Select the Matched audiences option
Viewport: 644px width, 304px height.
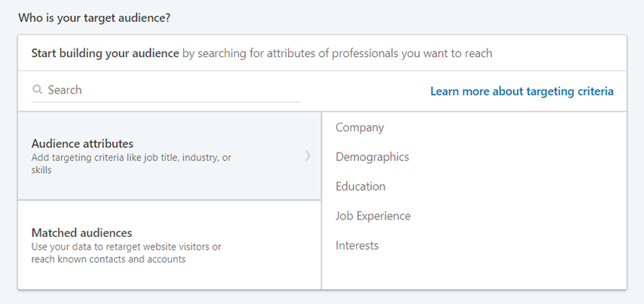pos(82,233)
